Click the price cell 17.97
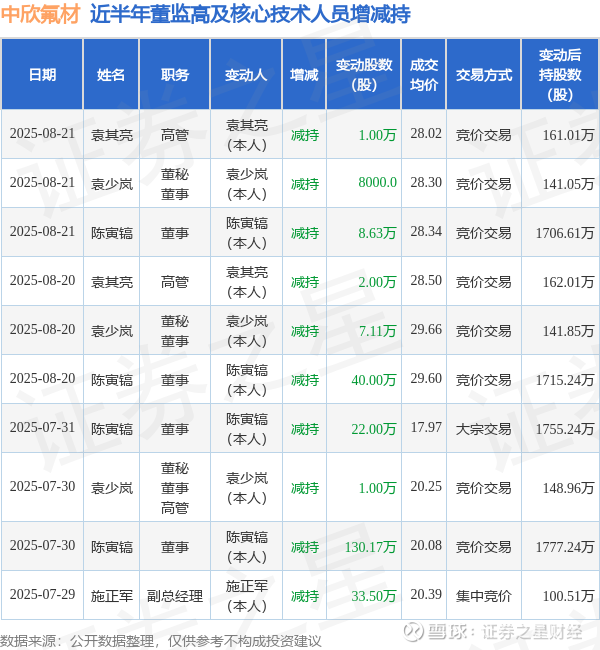The width and height of the screenshot is (600, 650). [x=426, y=427]
